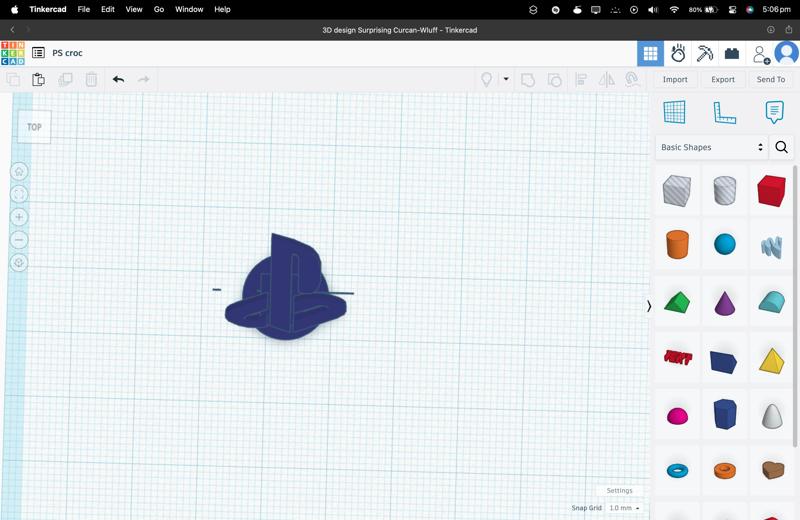Viewport: 800px width, 520px height.
Task: Switch to 3D design grid view
Action: [x=651, y=54]
